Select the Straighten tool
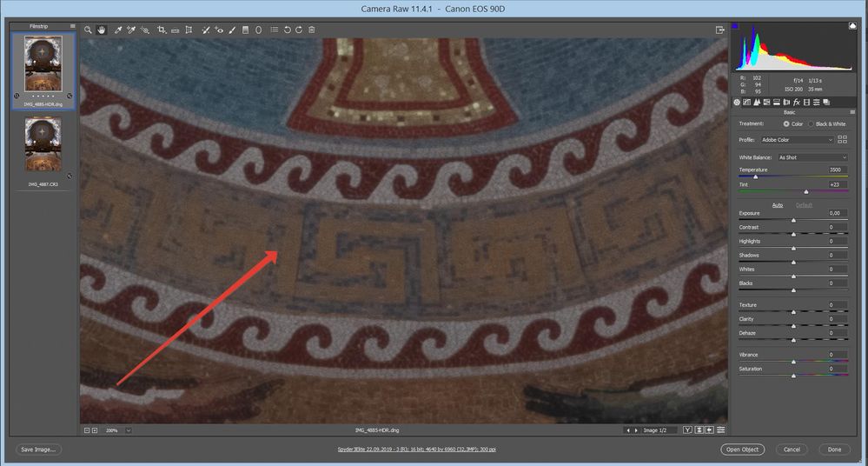868x466 pixels. coord(175,30)
